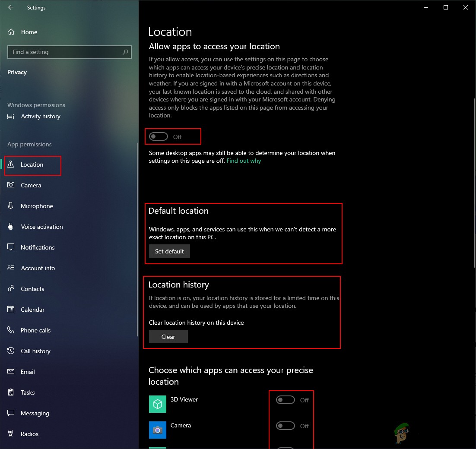Viewport: 476px width, 449px height.
Task: Click the 3D Viewer app icon
Action: coord(157,404)
